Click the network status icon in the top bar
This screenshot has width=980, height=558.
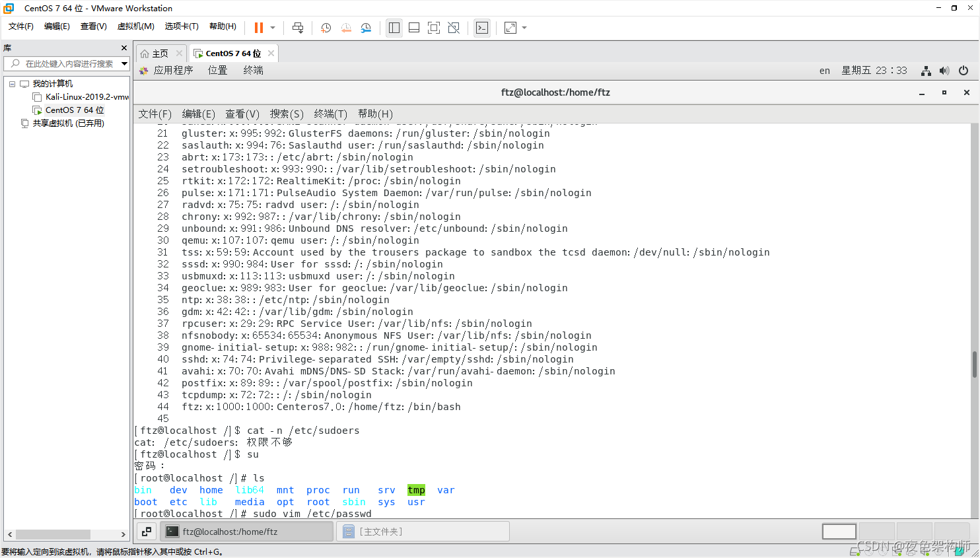point(927,71)
